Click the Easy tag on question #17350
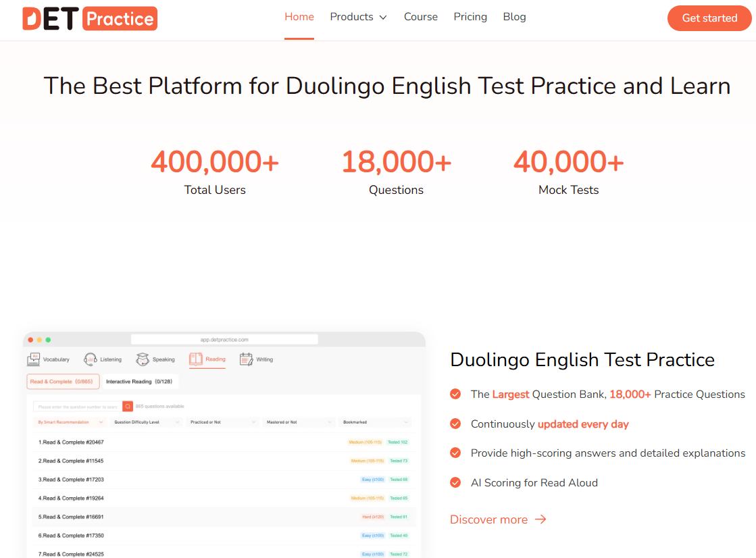 click(373, 536)
